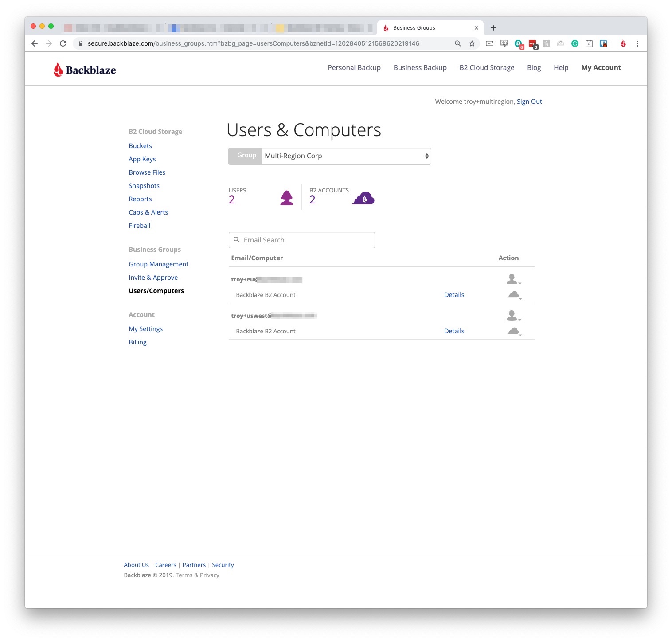Click the zoom magnifier in address bar
This screenshot has width=672, height=641.
[458, 43]
